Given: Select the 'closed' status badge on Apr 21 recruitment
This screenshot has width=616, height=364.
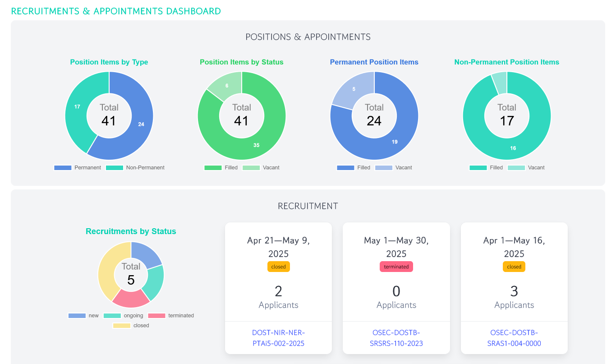Looking at the screenshot, I should (278, 267).
